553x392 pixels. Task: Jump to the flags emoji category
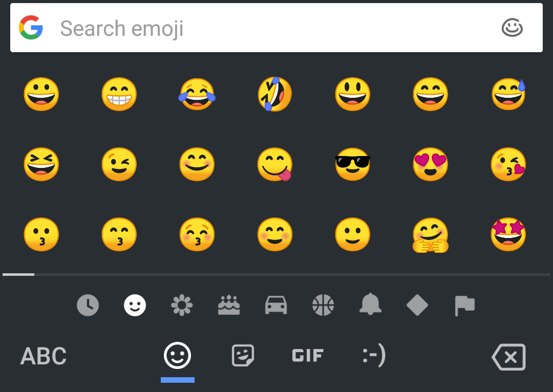coord(464,306)
